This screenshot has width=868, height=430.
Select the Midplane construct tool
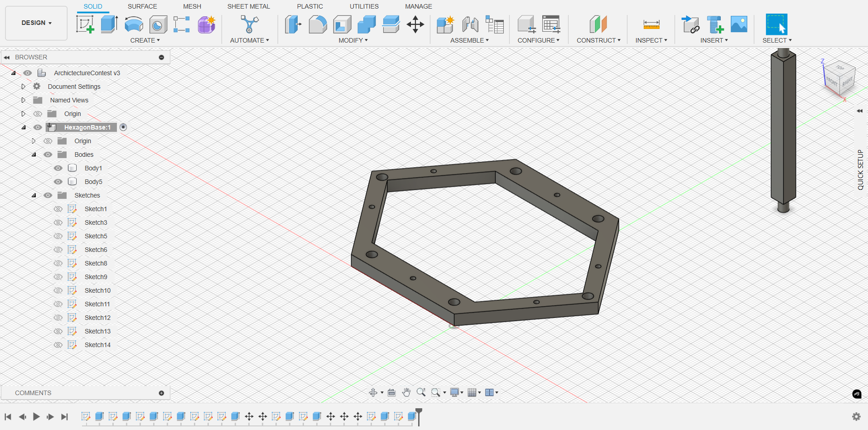point(598,24)
